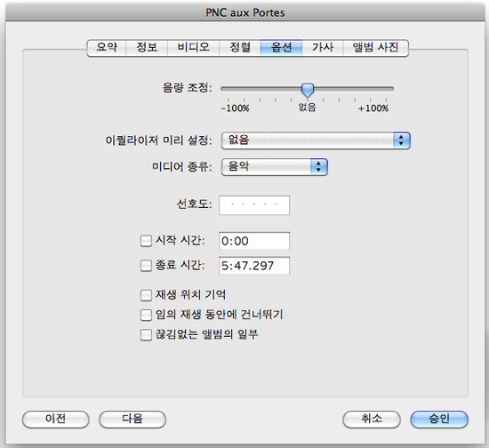Click the 이전 button

(x=56, y=419)
